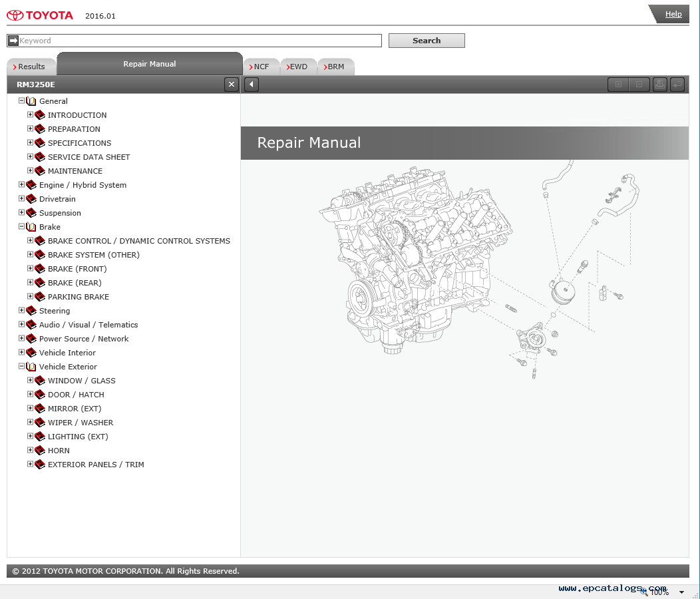Click the engine exploded-view illustration
Image resolution: width=700 pixels, height=599 pixels.
(x=478, y=270)
